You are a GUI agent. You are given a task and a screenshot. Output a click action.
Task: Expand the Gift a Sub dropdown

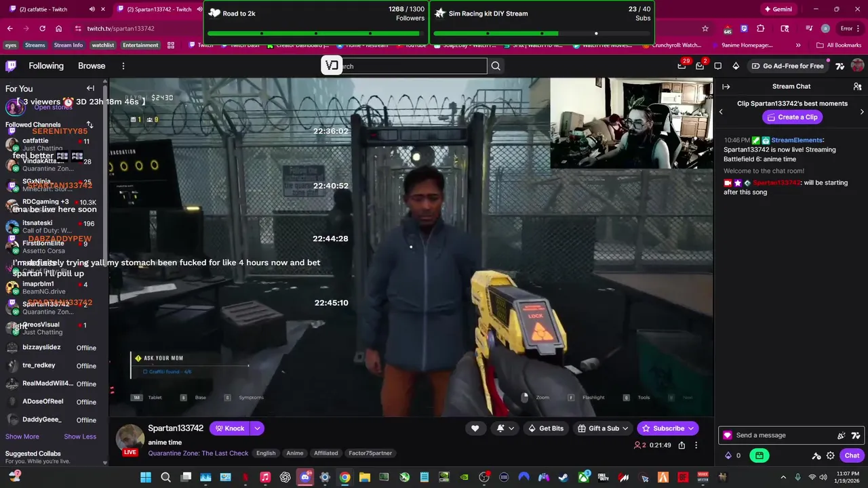coord(625,428)
